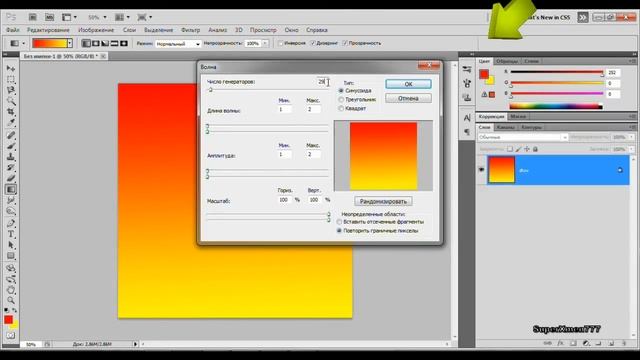This screenshot has width=640, height=360.
Task: Choose Повторить граничные пикселы option
Action: click(339, 231)
